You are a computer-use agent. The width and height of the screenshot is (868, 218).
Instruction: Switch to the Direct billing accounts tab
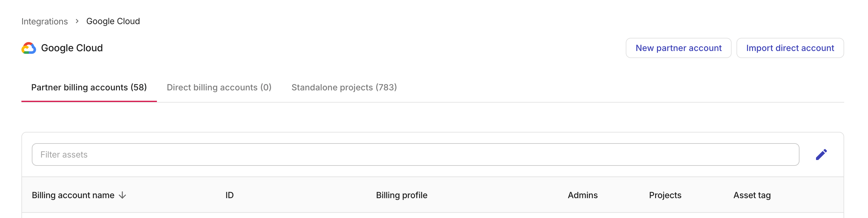pyautogui.click(x=219, y=87)
